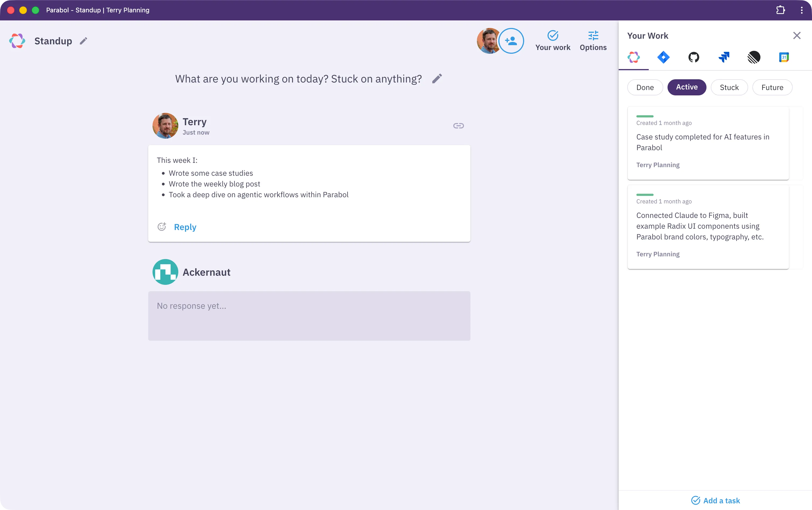Click 'Wrote some case studies' bullet

[211, 173]
